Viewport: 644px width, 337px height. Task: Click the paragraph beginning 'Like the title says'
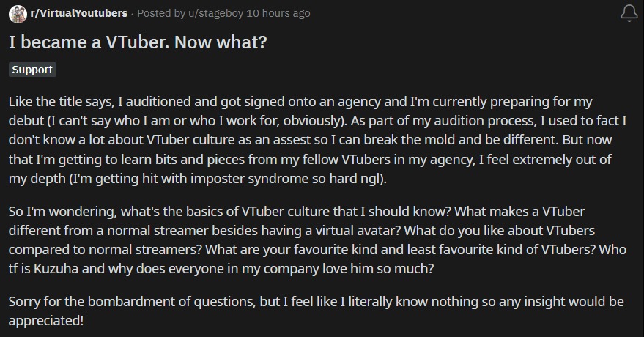coord(317,140)
